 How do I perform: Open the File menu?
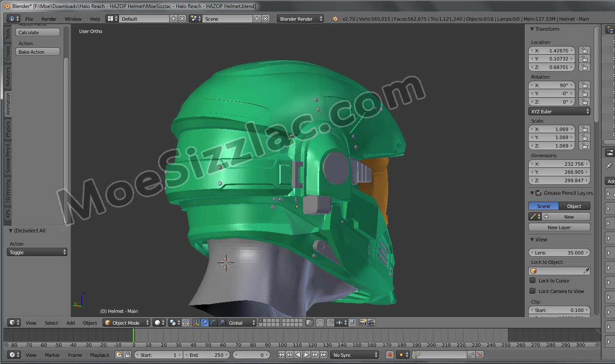pos(29,19)
